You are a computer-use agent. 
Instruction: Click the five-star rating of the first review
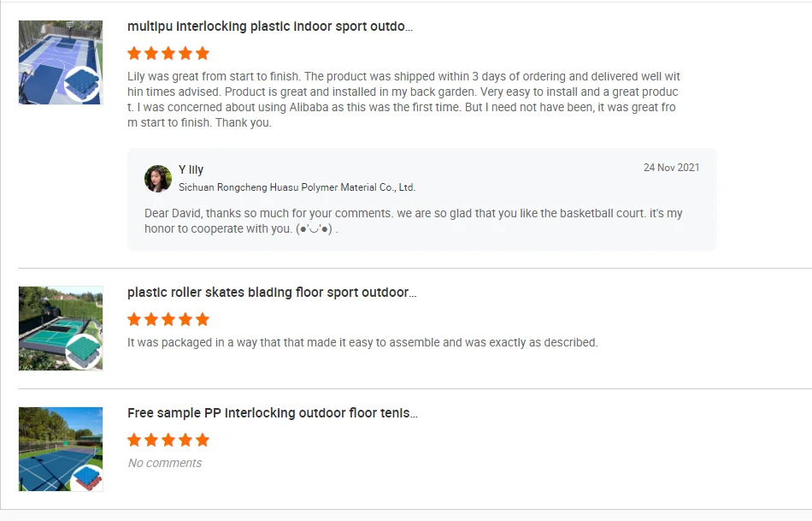tap(168, 53)
